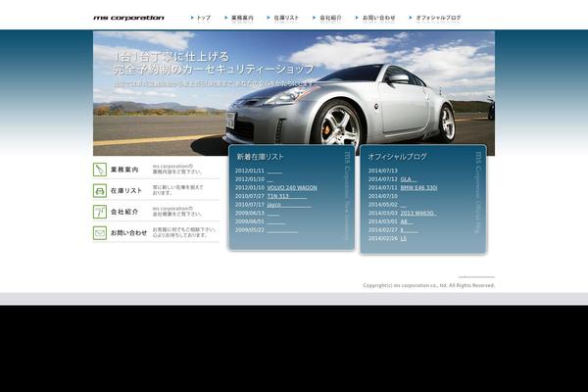Click the 在庫リスト car icon in sidebar
The image size is (588, 392).
[100, 190]
